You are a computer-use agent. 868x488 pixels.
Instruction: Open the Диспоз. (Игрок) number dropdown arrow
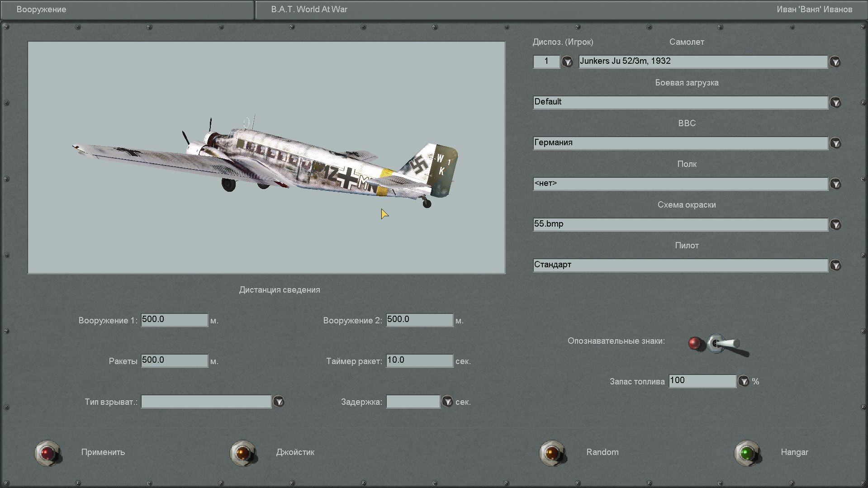[x=567, y=62]
